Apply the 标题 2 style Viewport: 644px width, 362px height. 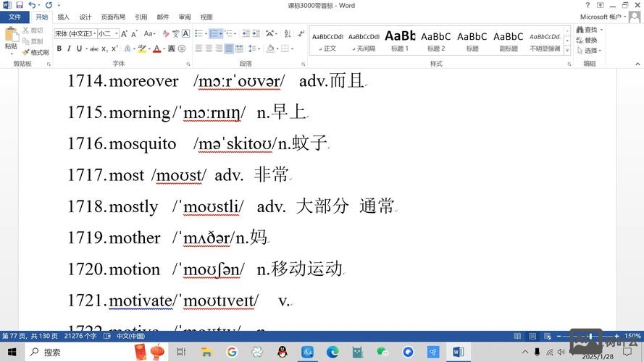[x=436, y=41]
